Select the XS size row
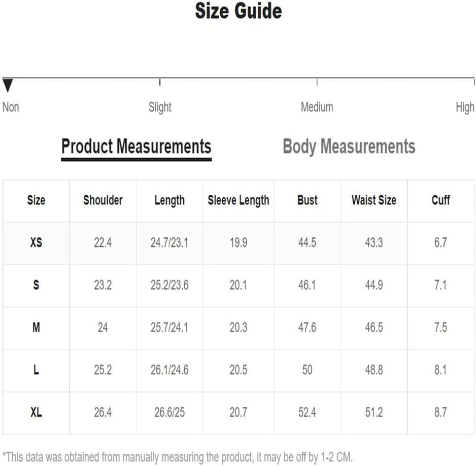This screenshot has height=466, width=476. [239, 243]
